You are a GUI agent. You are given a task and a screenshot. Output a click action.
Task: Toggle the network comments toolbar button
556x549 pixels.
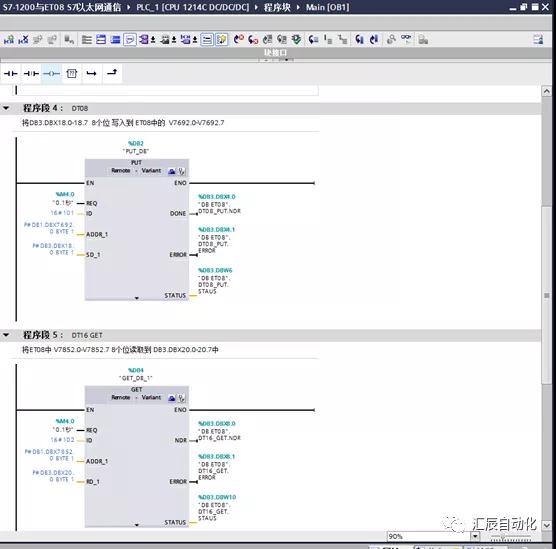click(207, 39)
